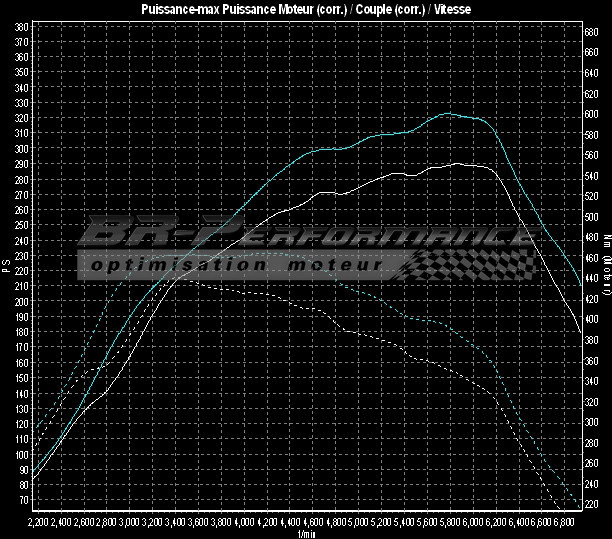Click the peak of the white solid curve
The width and height of the screenshot is (612, 539).
[457, 163]
